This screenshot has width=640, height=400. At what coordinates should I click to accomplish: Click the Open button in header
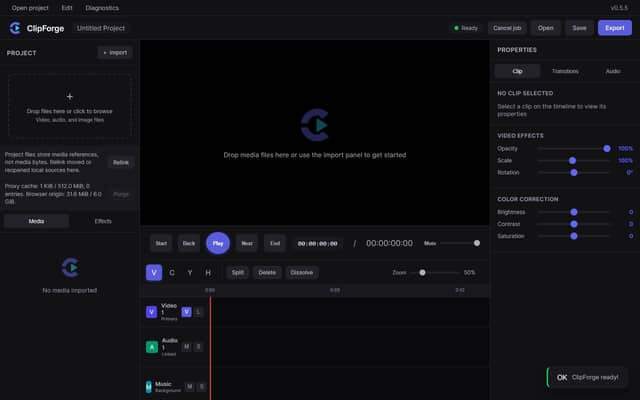[546, 28]
